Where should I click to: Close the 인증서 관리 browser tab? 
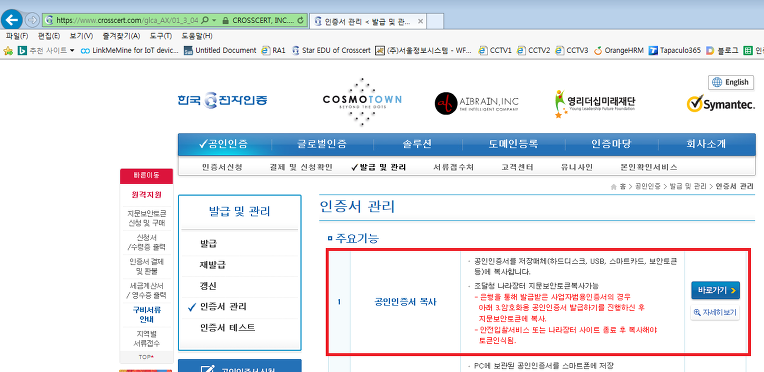(x=420, y=21)
